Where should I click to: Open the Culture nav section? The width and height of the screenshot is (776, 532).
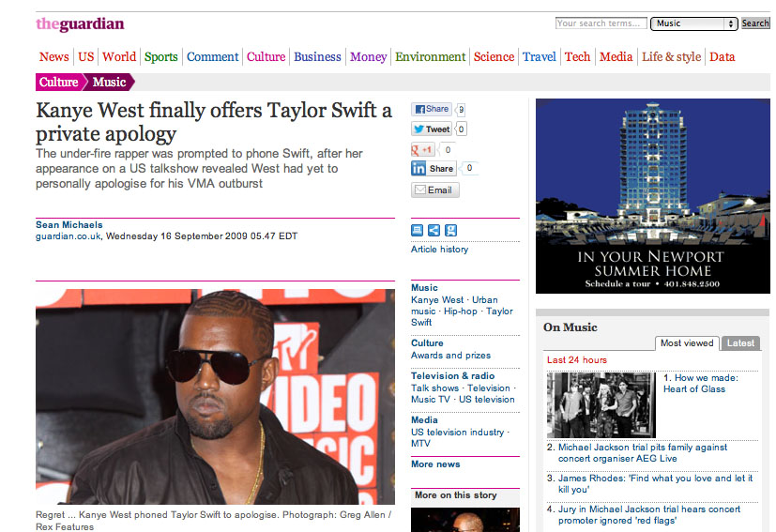(x=266, y=57)
